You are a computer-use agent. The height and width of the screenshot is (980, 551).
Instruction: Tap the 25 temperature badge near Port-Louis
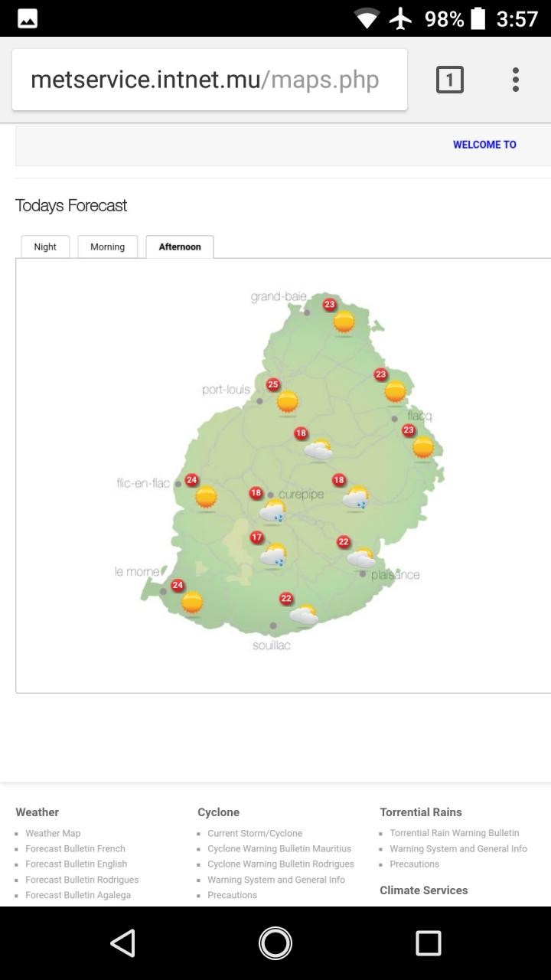[x=272, y=384]
